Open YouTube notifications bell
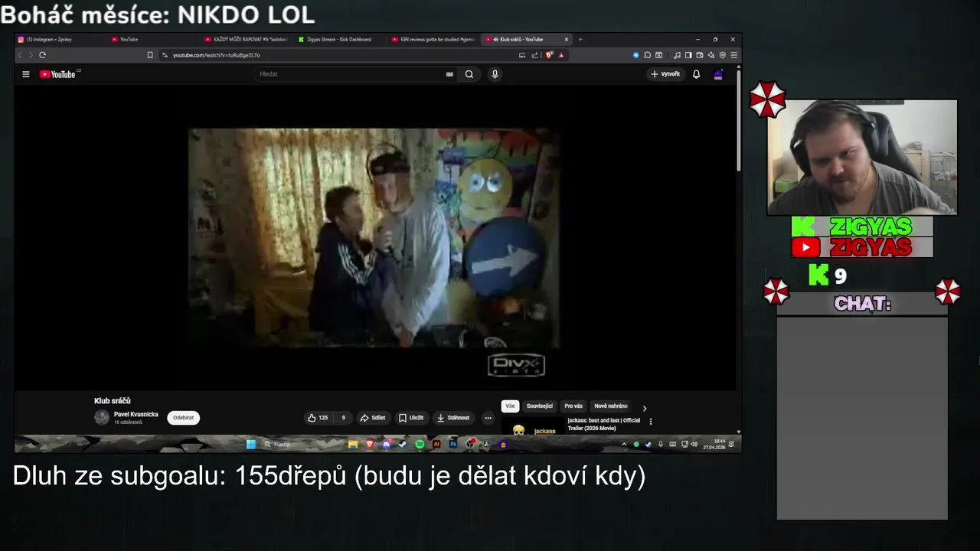This screenshot has height=551, width=980. [x=696, y=74]
